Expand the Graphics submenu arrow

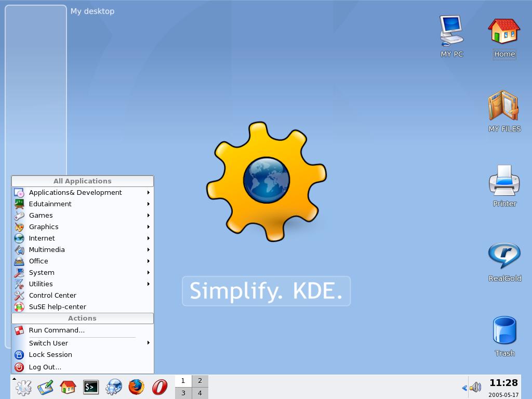[x=148, y=227]
